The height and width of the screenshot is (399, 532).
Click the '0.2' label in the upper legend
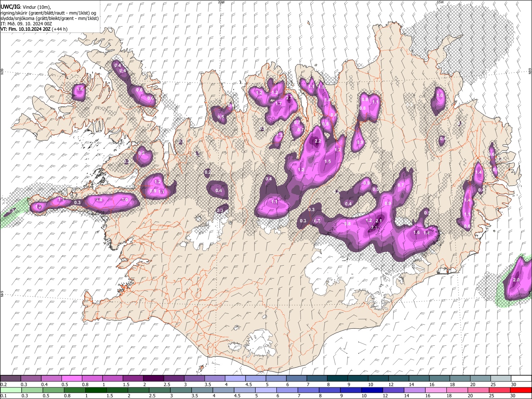pyautogui.click(x=3, y=384)
